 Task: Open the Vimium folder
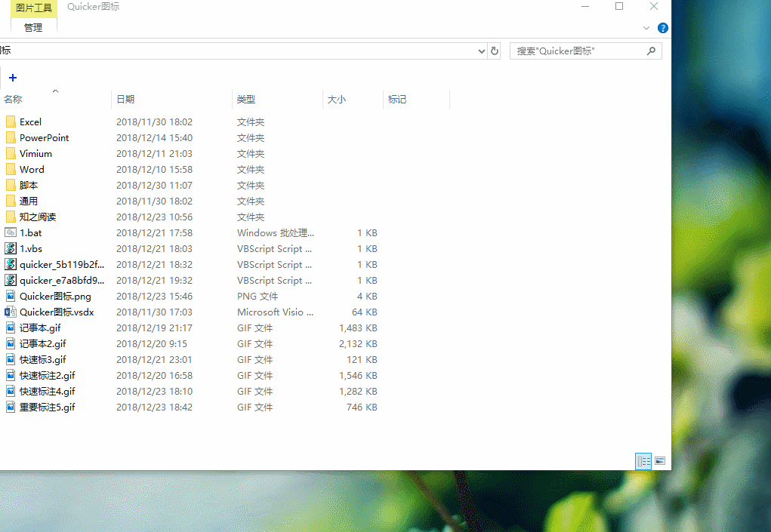click(x=35, y=153)
